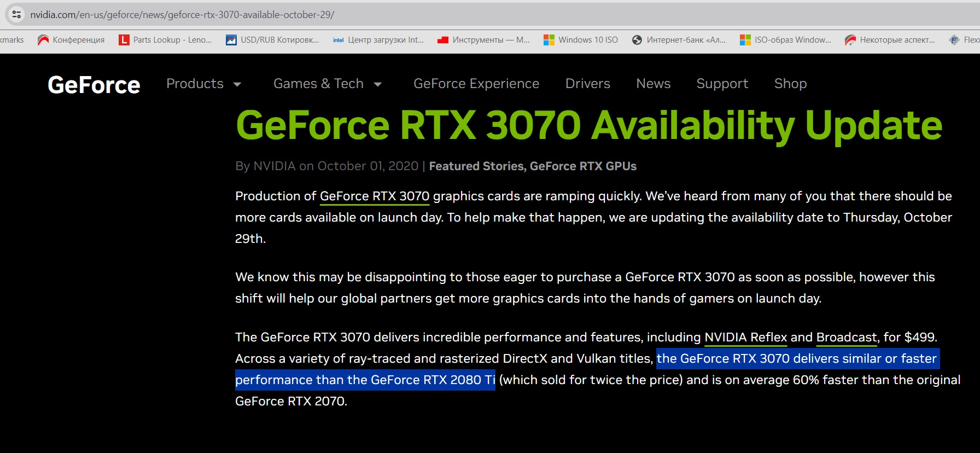Open the Intel Центр загрузки bookmark icon

click(x=339, y=40)
